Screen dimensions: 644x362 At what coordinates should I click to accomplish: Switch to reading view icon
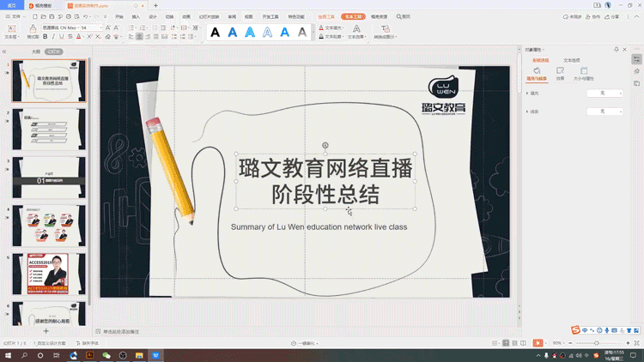tap(523, 343)
